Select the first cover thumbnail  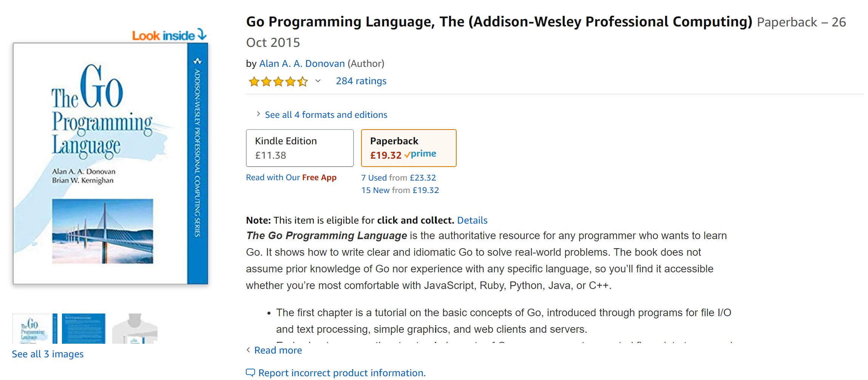click(x=34, y=328)
